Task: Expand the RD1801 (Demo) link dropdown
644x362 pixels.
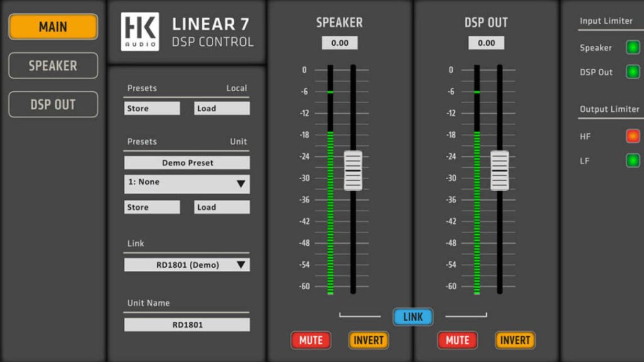Action: coord(187,265)
